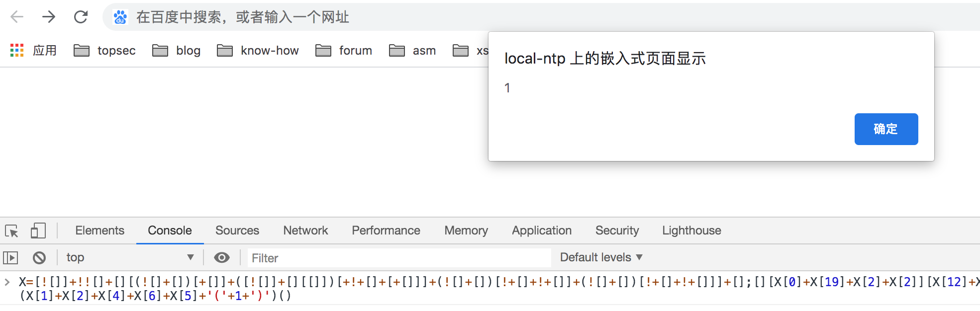980x311 pixels.
Task: Switch to the Performance tab
Action: tap(386, 231)
